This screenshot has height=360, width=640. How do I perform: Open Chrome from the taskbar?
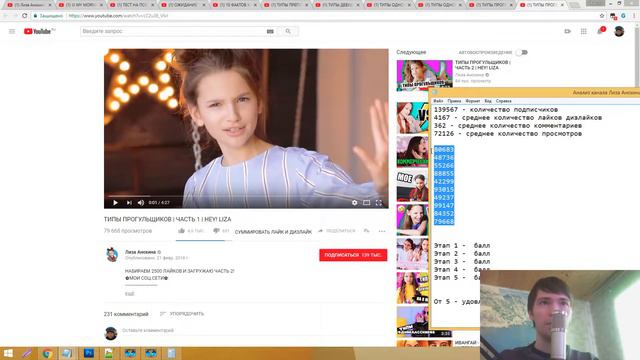click(47, 353)
